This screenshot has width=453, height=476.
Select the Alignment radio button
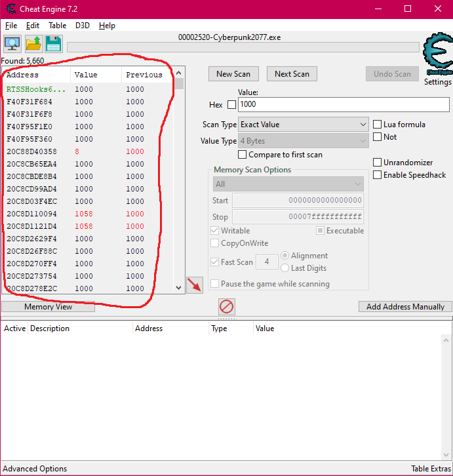pyautogui.click(x=285, y=256)
